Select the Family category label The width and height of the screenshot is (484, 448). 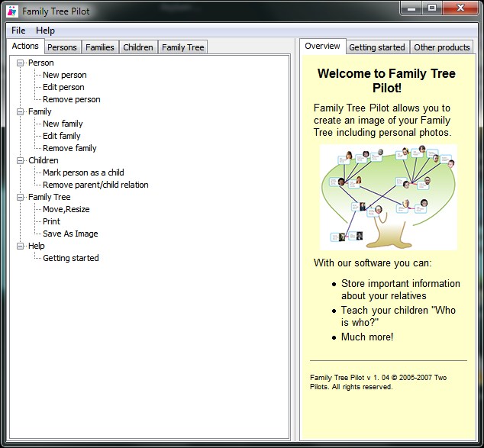tap(40, 111)
